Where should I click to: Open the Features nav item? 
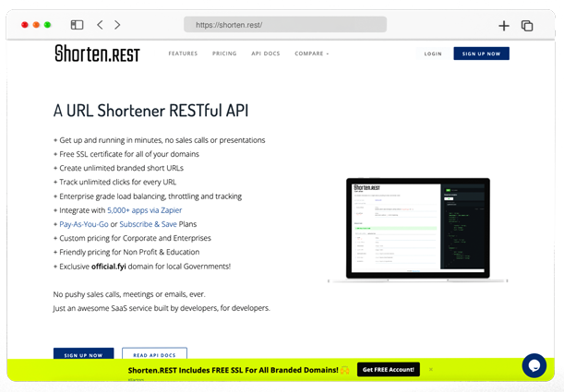point(183,53)
